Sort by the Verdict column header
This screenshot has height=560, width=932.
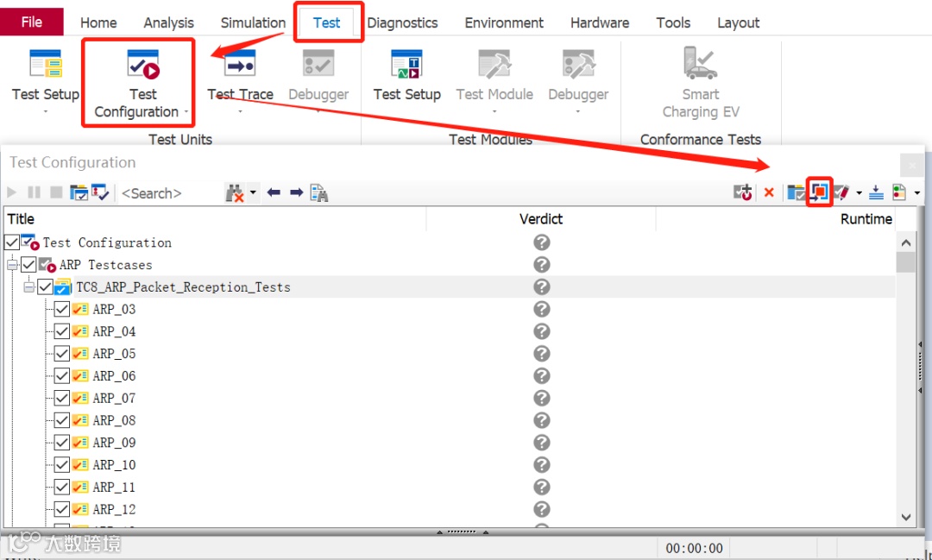(x=541, y=219)
